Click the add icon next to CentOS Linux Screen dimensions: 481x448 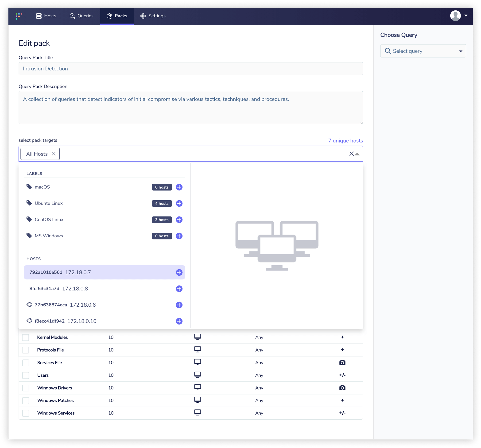(x=178, y=219)
